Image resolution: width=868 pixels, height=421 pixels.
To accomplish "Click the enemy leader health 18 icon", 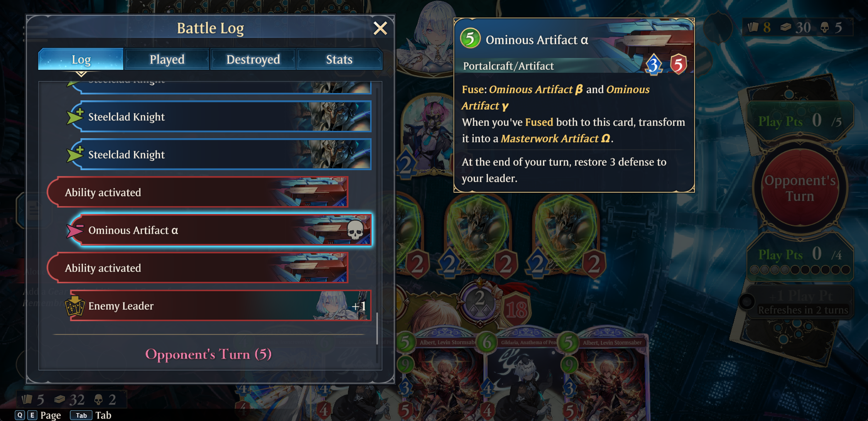I will click(517, 310).
